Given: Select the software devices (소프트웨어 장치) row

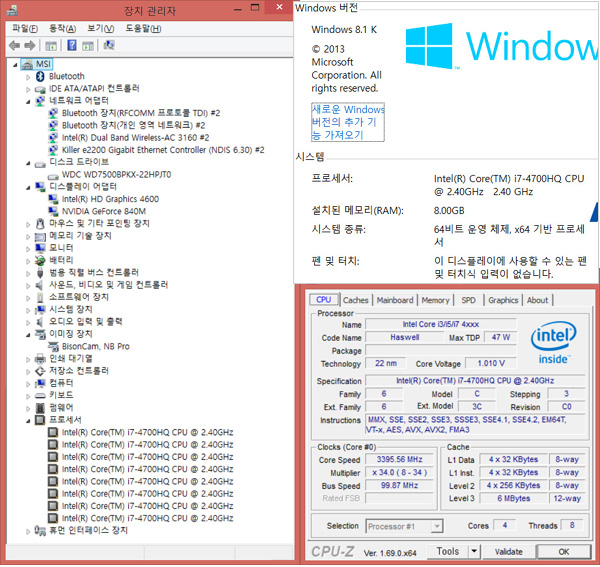Looking at the screenshot, I should [79, 297].
